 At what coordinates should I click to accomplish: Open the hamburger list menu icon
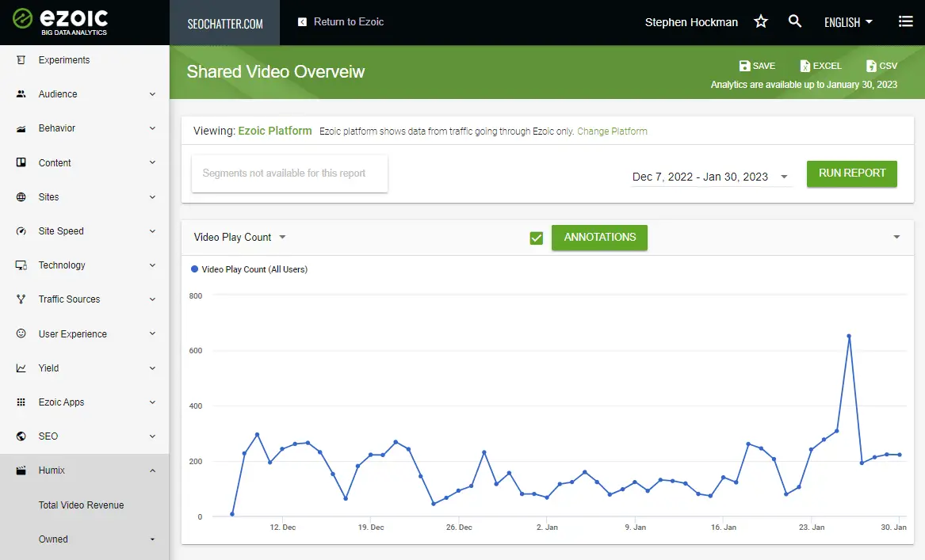click(x=905, y=22)
